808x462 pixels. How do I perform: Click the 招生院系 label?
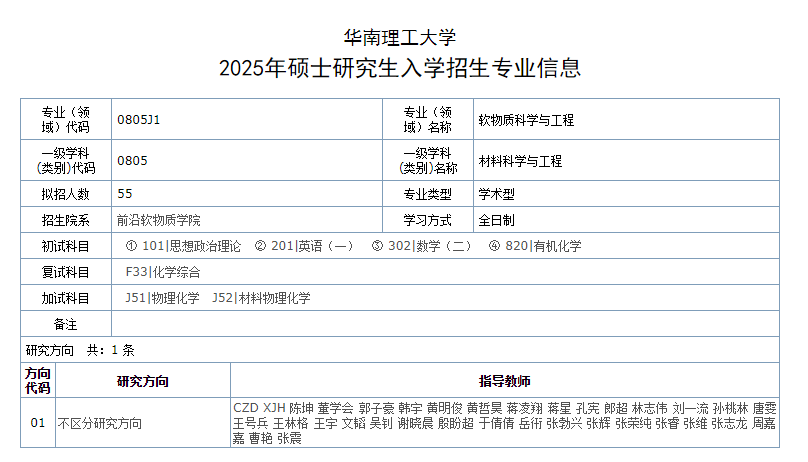point(65,220)
